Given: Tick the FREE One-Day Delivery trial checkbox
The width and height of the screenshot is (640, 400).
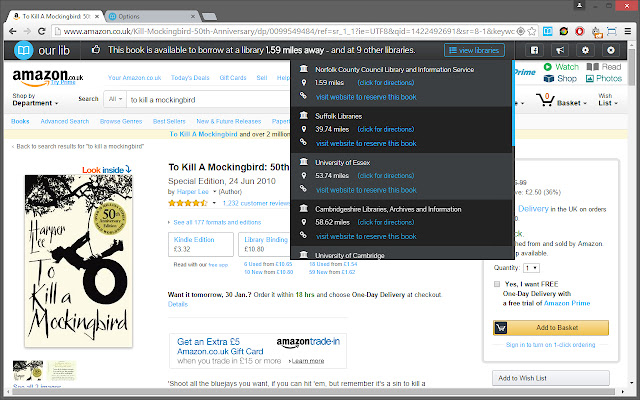Looking at the screenshot, I should (497, 284).
